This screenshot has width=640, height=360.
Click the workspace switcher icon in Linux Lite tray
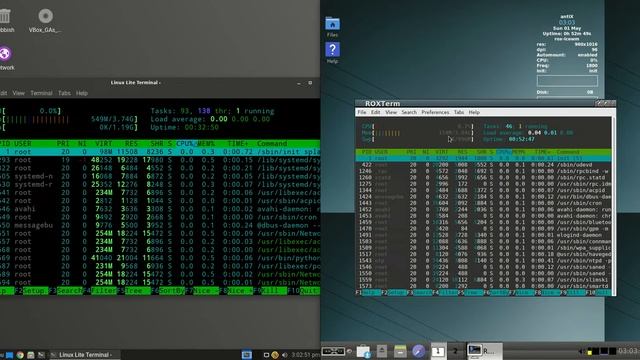coord(247,355)
